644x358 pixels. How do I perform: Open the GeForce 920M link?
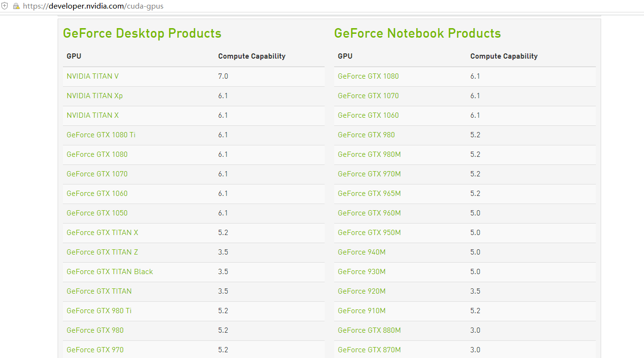[362, 291]
